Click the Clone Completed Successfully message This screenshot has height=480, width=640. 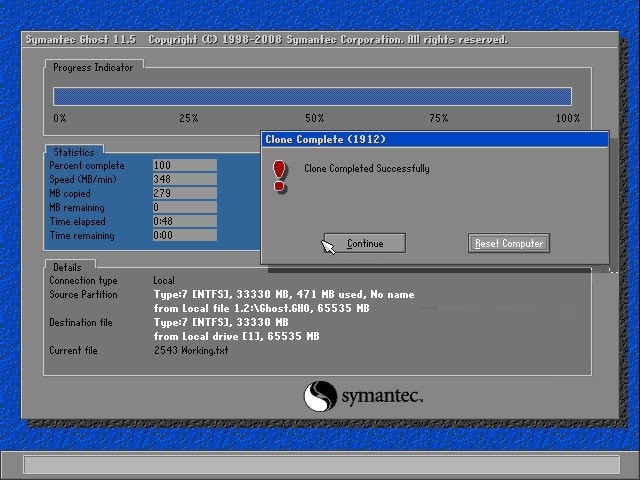tap(367, 169)
